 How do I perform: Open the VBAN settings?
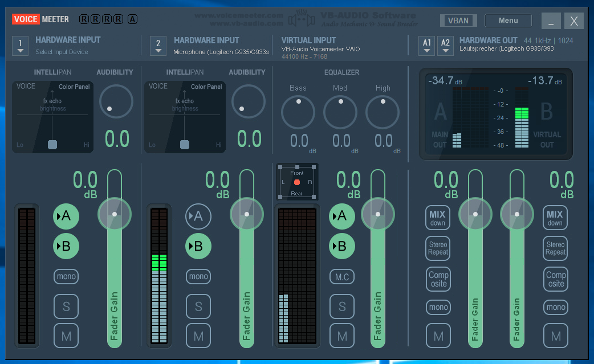tap(458, 21)
